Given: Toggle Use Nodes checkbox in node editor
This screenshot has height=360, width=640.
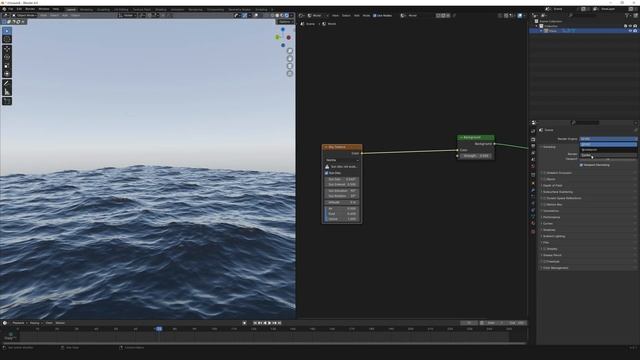Looking at the screenshot, I should (x=375, y=16).
